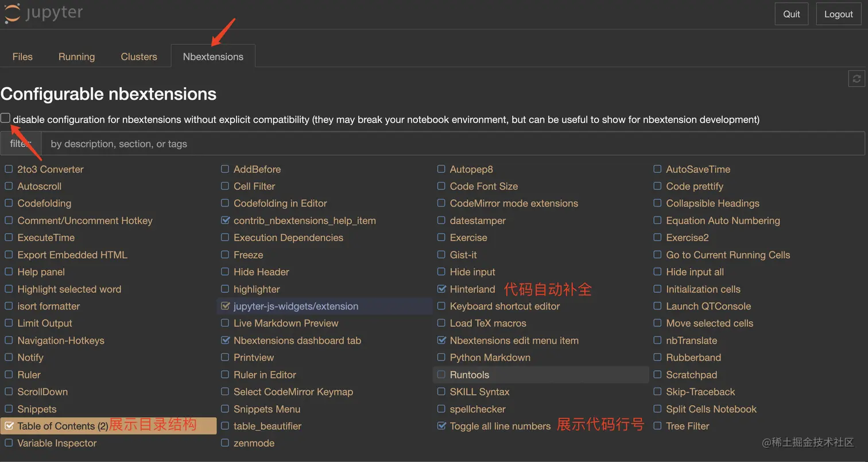Enable the ExecuteTime extension
The width and height of the screenshot is (868, 462).
tap(9, 237)
